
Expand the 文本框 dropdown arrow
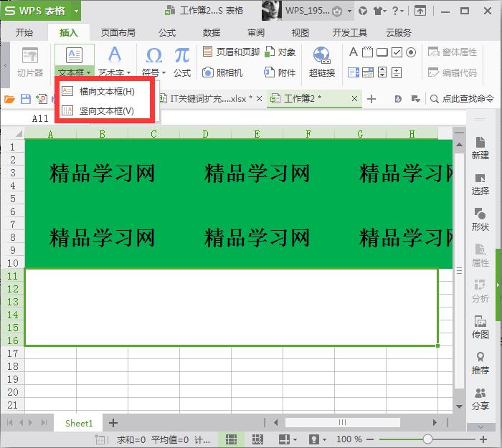pyautogui.click(x=89, y=72)
